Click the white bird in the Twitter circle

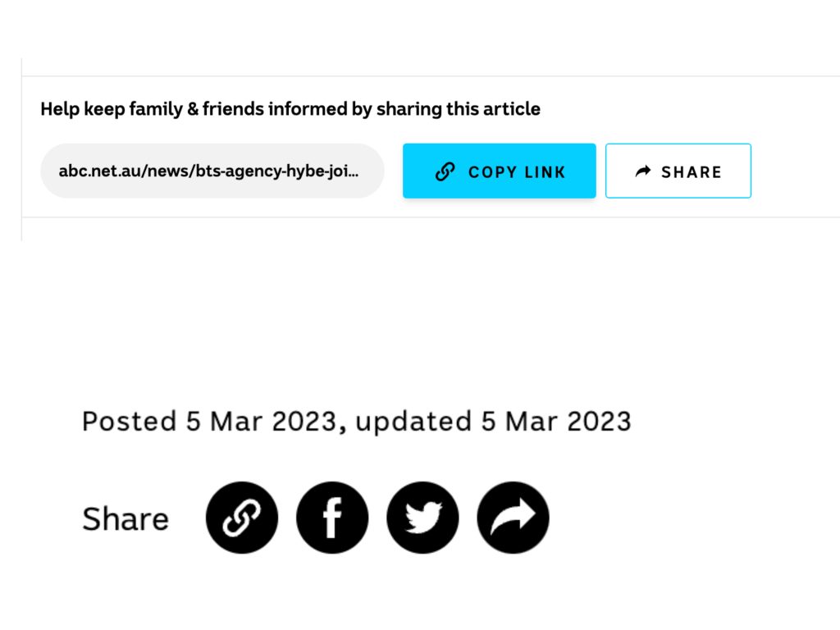(424, 518)
